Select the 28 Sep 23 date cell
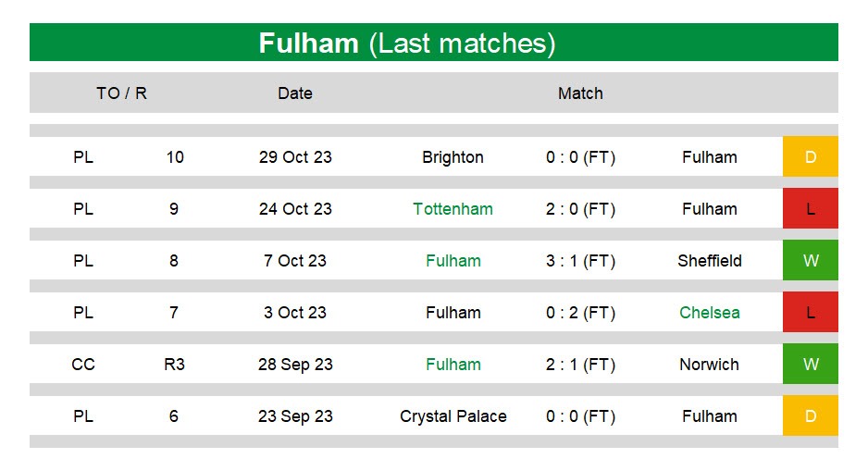Image resolution: width=868 pixels, height=471 pixels. [x=295, y=365]
